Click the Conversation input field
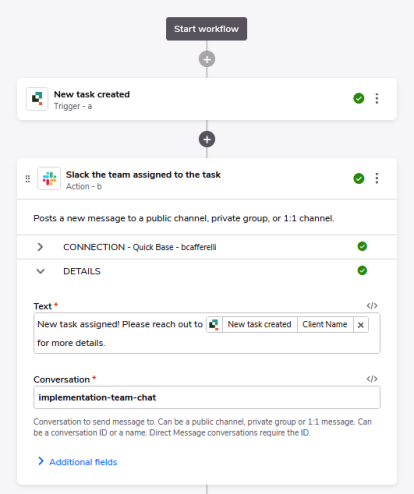Screen dimensions: 414x494 pos(207,397)
